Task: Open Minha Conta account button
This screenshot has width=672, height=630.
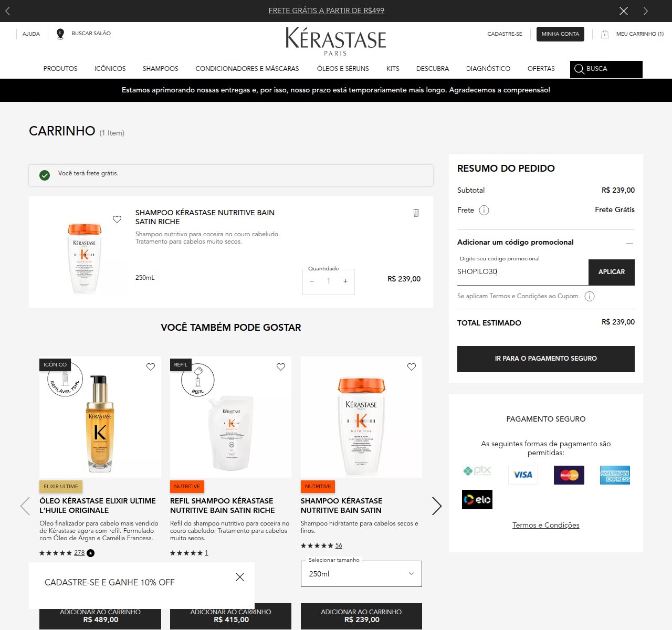Action: click(560, 34)
